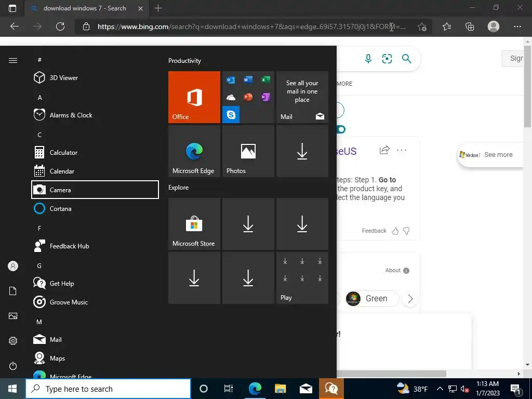The width and height of the screenshot is (532, 399).
Task: Open Edge icon on taskbar
Action: pyautogui.click(x=255, y=389)
